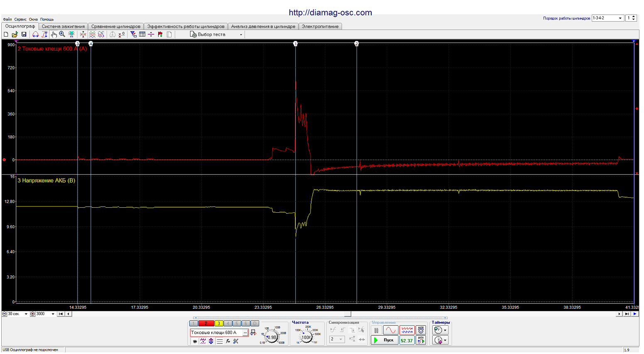Click the horizontal lines grid icon
This screenshot has width=644, height=354.
tap(220, 341)
